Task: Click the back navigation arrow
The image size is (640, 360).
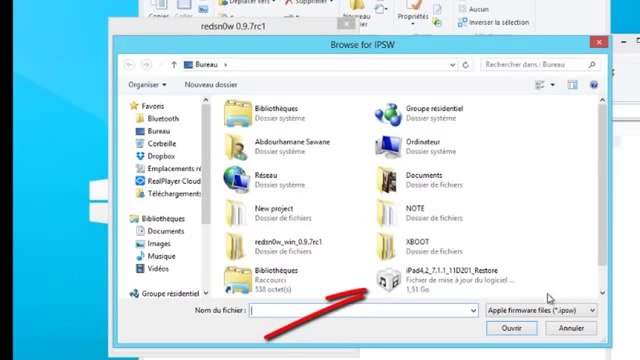Action: [x=129, y=64]
